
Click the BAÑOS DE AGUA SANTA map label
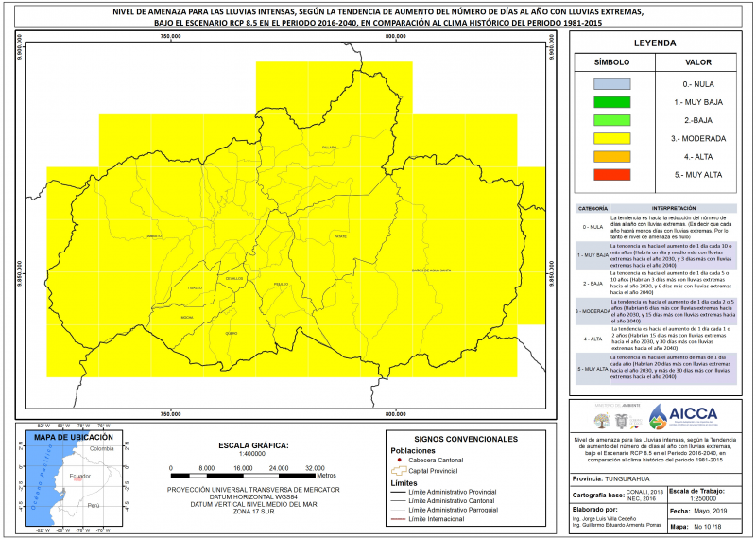(431, 270)
